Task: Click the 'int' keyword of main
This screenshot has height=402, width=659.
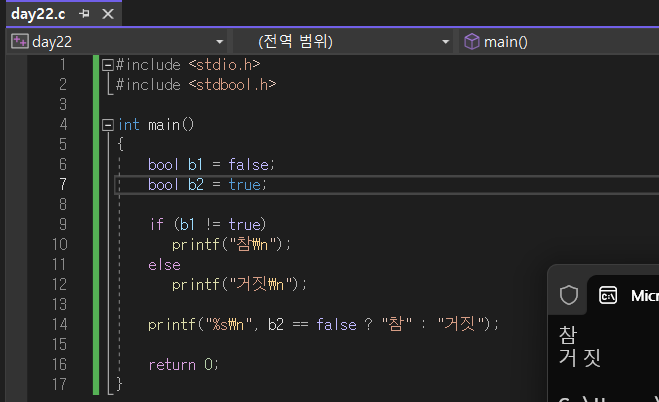Action: point(129,125)
